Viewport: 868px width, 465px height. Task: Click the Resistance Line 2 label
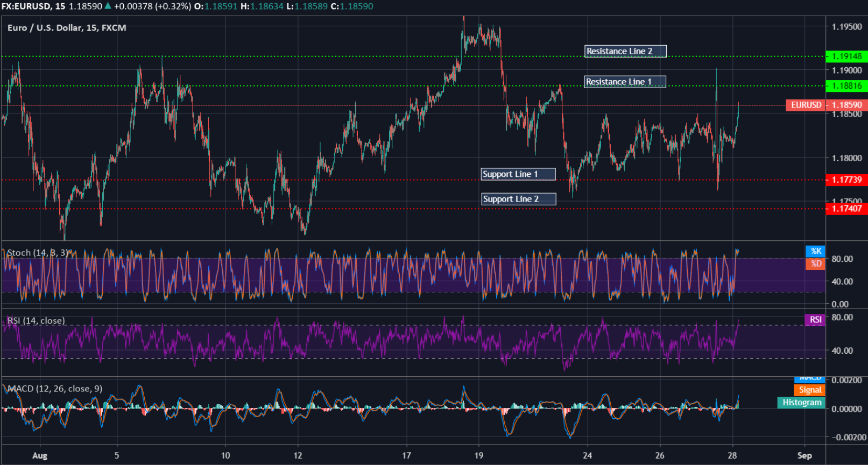[x=625, y=51]
